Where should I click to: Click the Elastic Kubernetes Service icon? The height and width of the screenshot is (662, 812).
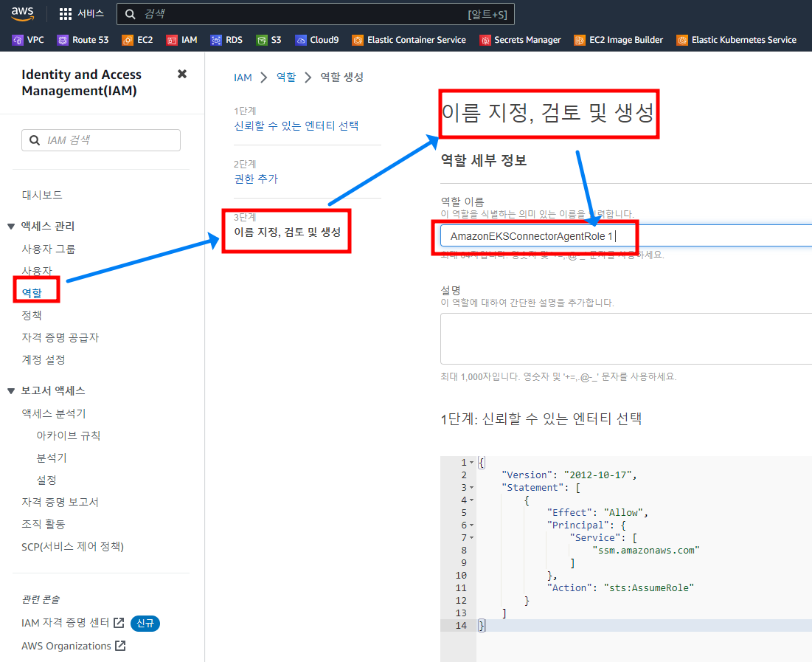682,40
